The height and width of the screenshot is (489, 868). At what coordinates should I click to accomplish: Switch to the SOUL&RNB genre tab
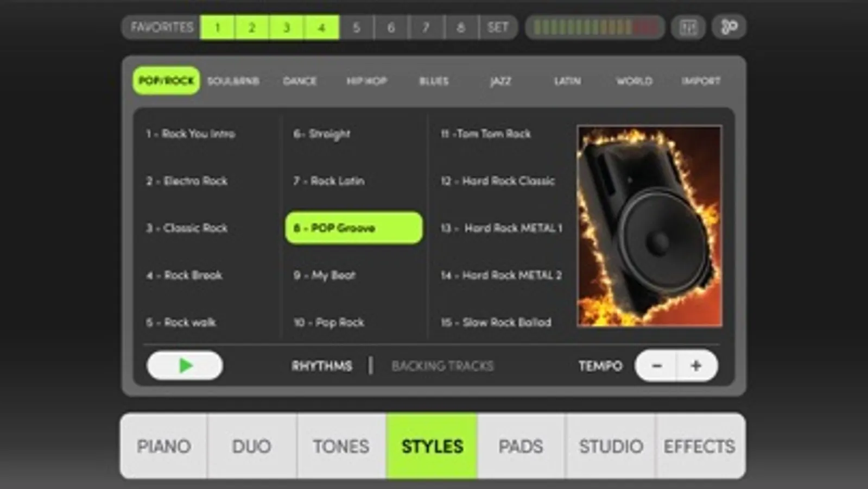(233, 81)
